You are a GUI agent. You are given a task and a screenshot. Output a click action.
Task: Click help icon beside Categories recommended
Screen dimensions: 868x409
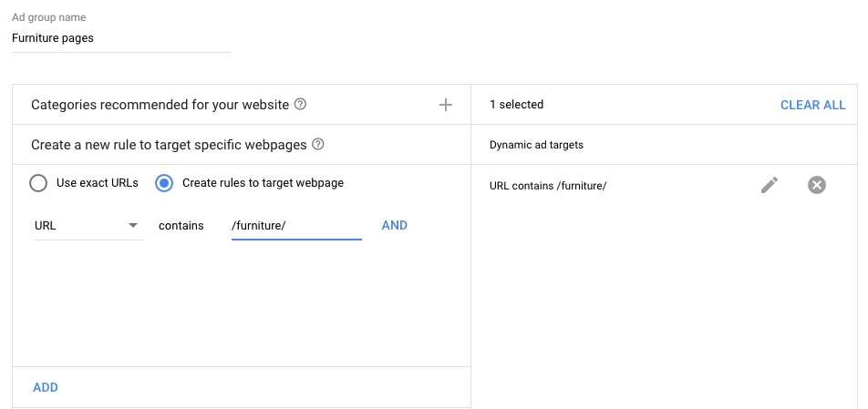coord(300,104)
